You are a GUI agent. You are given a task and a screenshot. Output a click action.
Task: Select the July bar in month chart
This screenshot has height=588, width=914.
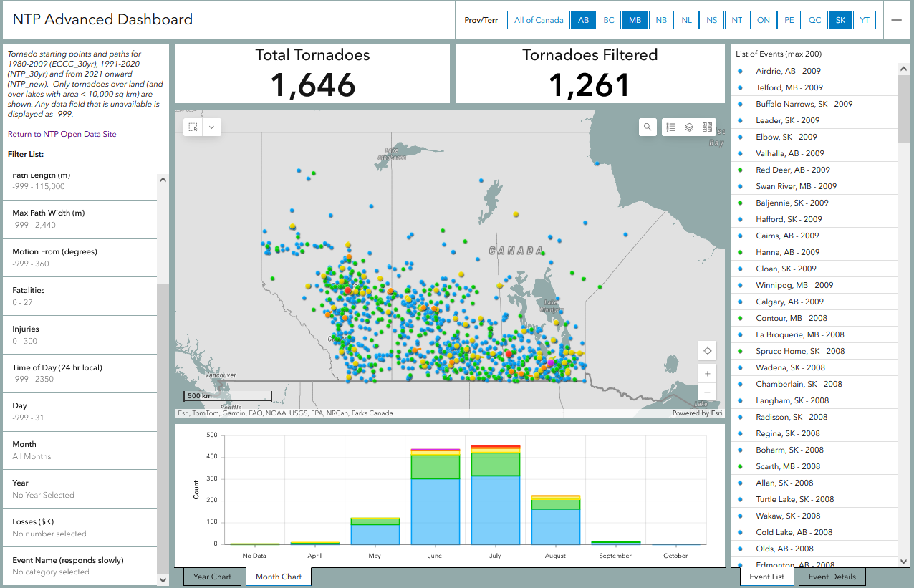click(x=495, y=495)
